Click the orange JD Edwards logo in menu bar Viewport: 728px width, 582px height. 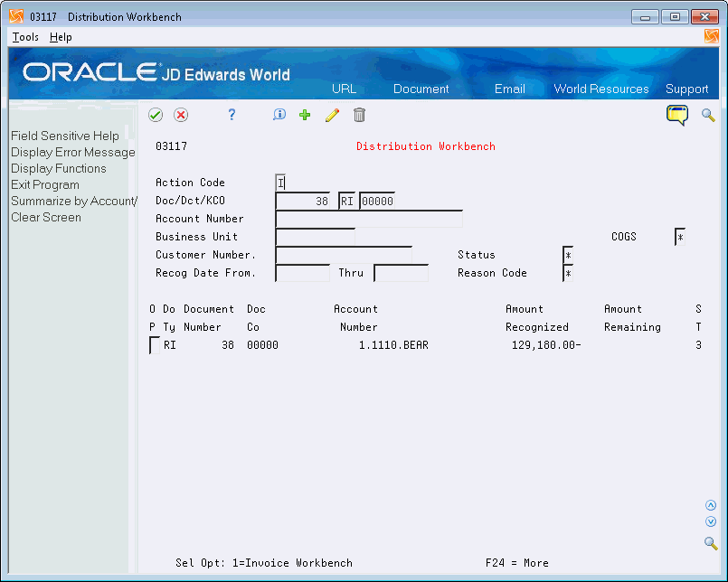tap(711, 36)
